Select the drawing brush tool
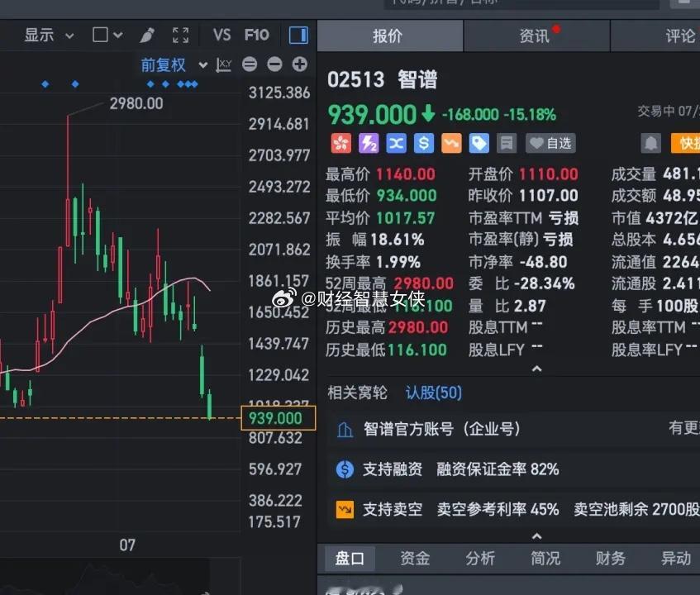 pos(147,35)
